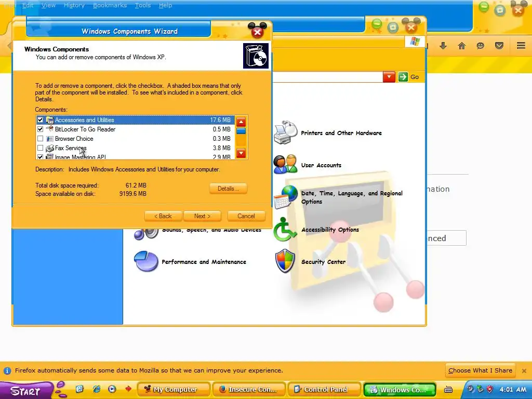
Task: Click the taskbar clock showing 4:01 AM
Action: [513, 390]
